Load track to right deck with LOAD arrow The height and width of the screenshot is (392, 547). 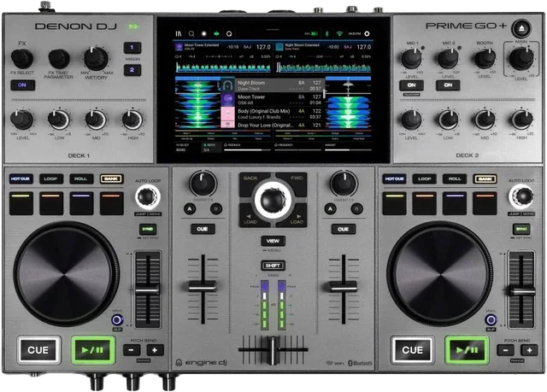(x=295, y=218)
